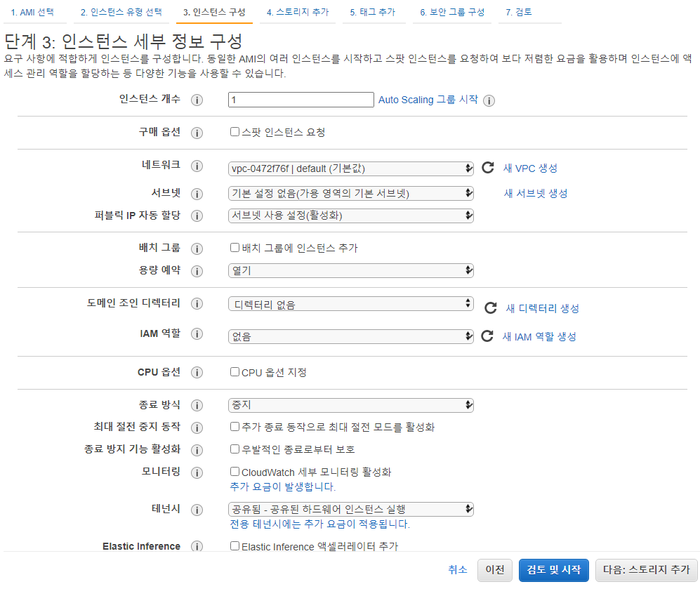Open 퍼블릭 IP 자동 할당 dropdown
This screenshot has height=589, width=700.
tap(351, 216)
